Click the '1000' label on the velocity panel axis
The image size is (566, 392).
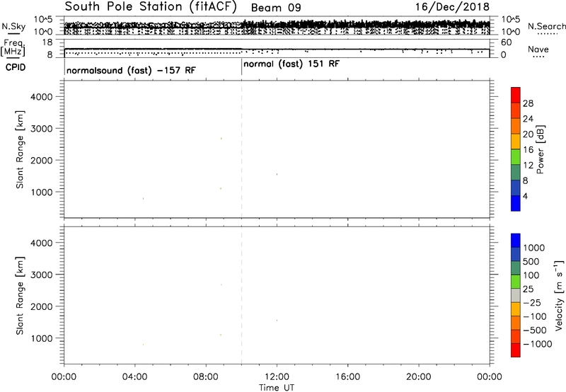point(42,338)
